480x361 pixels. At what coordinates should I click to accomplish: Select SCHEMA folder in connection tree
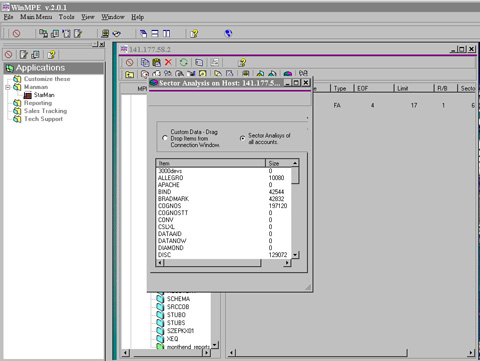click(178, 299)
